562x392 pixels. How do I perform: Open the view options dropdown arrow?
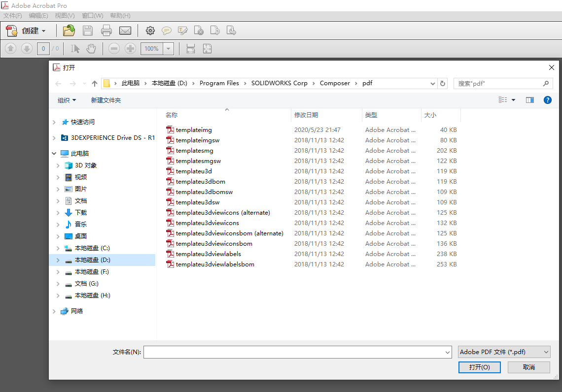point(513,100)
